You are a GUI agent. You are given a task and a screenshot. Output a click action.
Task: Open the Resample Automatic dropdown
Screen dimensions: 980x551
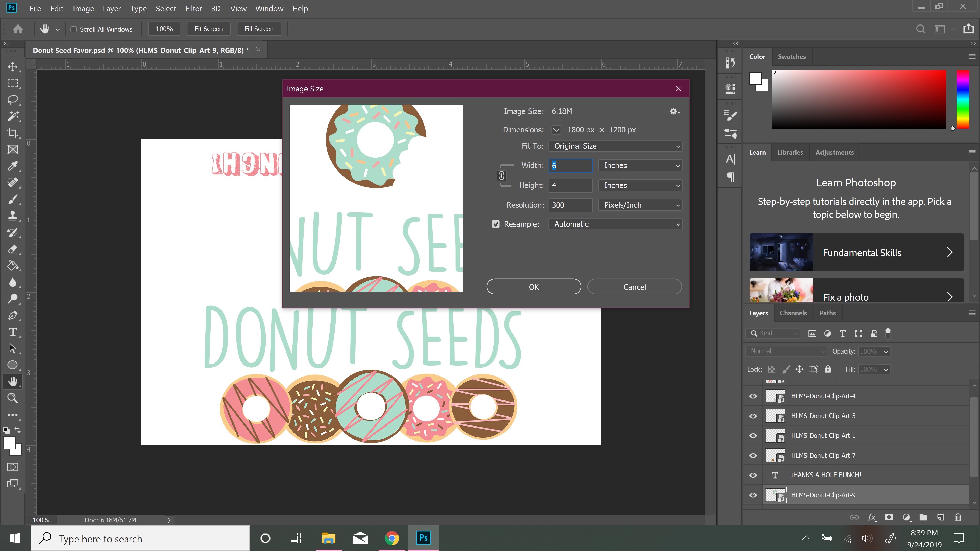[615, 224]
